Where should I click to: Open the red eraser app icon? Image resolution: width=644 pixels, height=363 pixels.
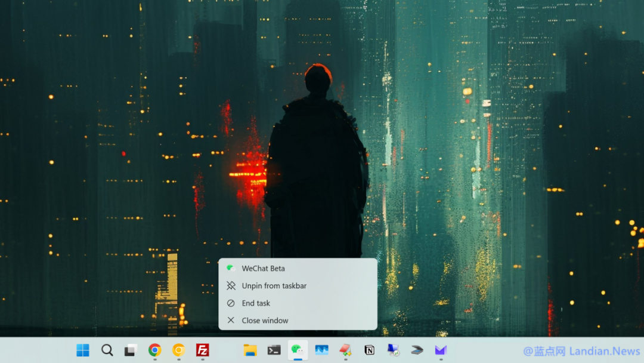(345, 350)
